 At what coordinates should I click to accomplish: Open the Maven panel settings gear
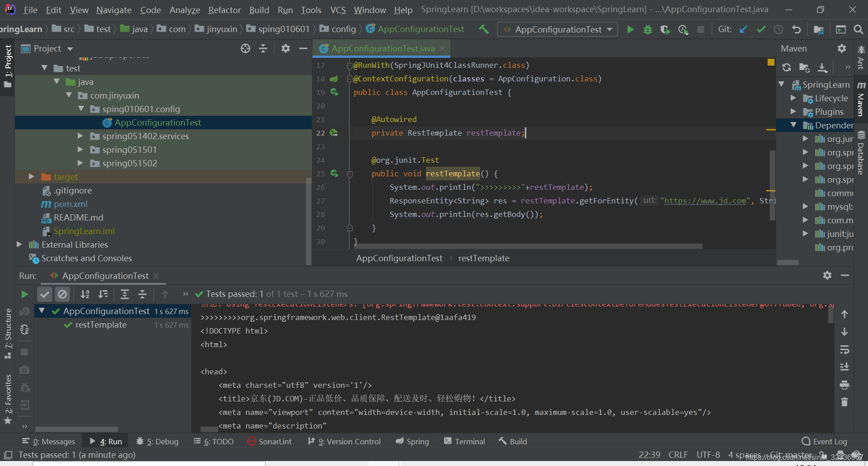[841, 48]
